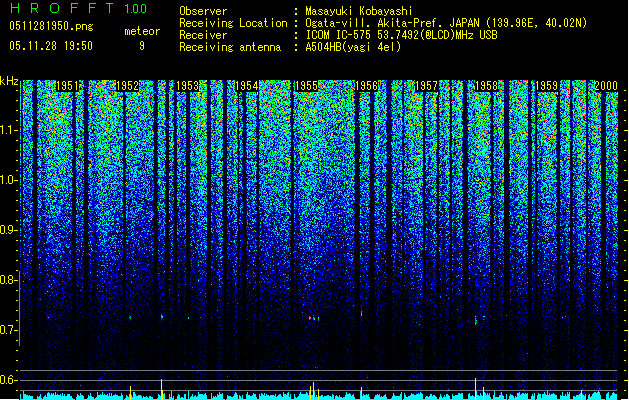Click the 1959 time marker
This screenshot has width=629, height=400.
(546, 86)
